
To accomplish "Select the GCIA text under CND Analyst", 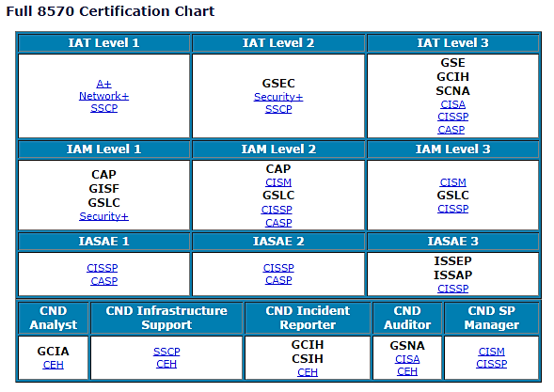I will 54,352.
